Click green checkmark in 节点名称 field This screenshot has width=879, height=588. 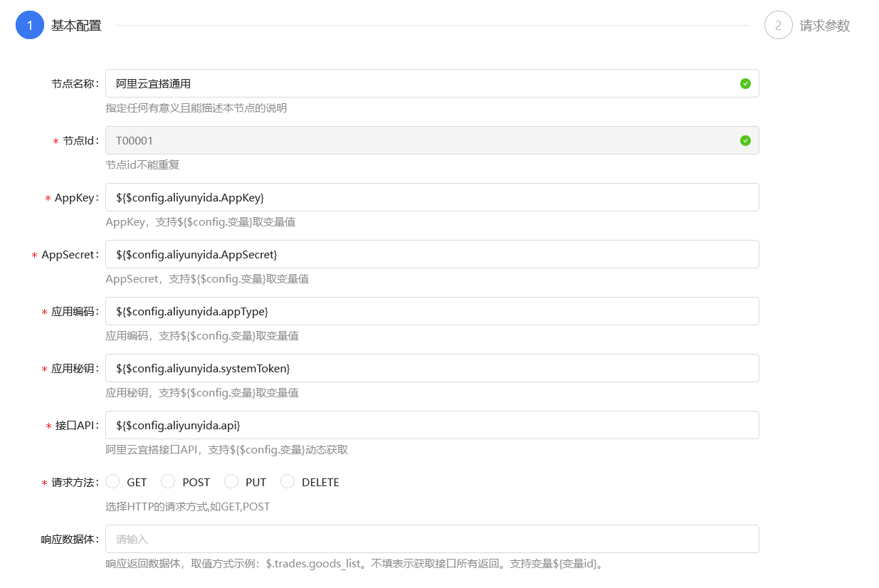[745, 83]
